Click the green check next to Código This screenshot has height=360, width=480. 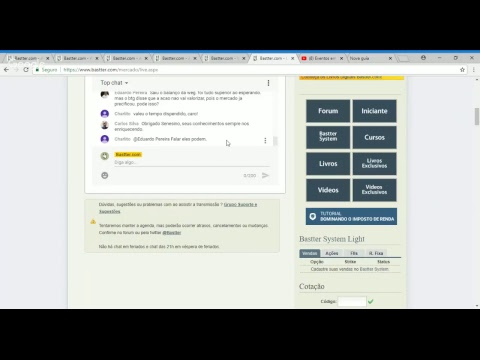[371, 301]
